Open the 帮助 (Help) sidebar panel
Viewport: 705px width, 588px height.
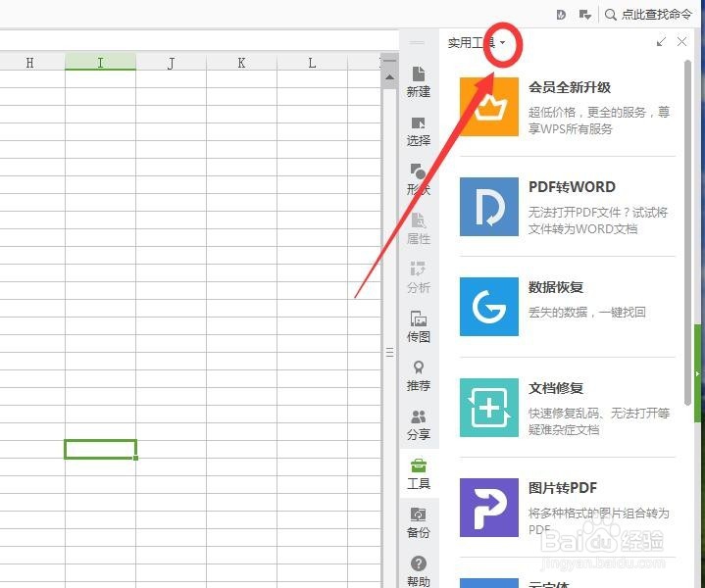point(419,571)
